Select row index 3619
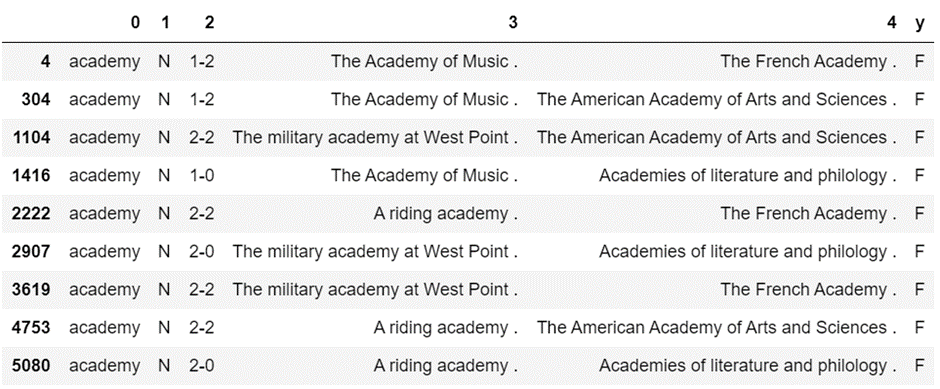The height and width of the screenshot is (389, 940). tap(32, 290)
